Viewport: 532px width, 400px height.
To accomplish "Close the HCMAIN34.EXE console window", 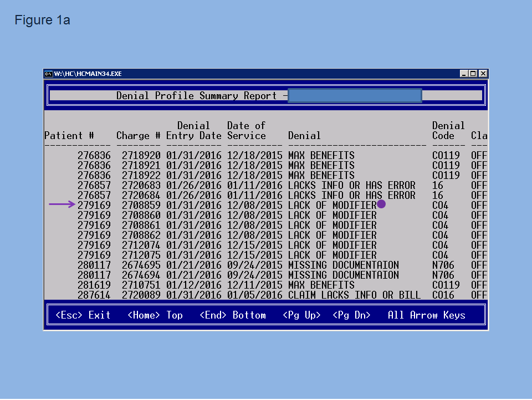I will pos(483,74).
